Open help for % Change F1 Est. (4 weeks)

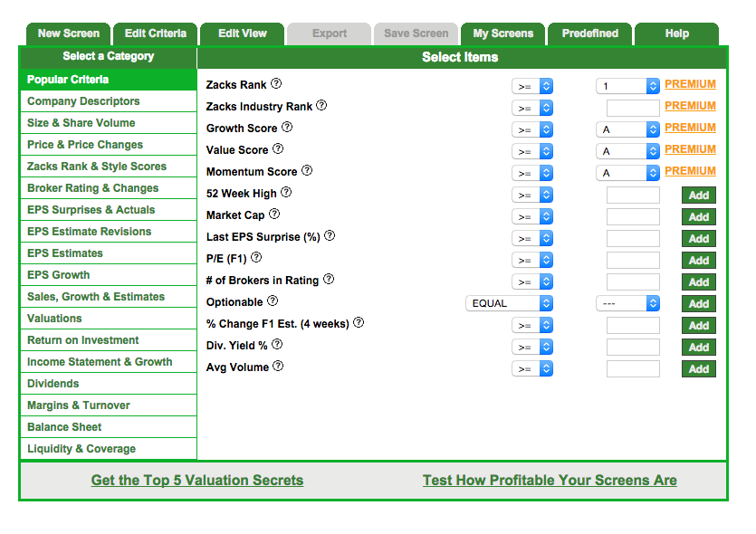(359, 322)
